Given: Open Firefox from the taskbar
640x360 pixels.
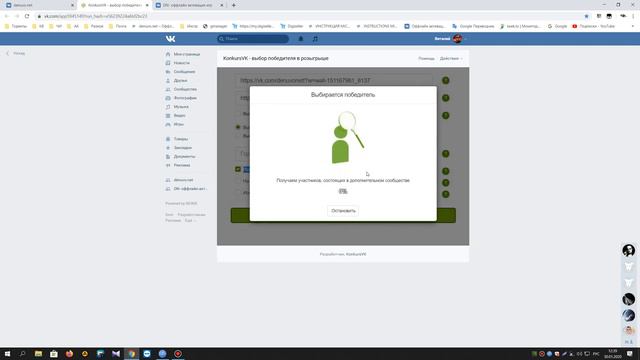Looking at the screenshot, I should pos(69,354).
